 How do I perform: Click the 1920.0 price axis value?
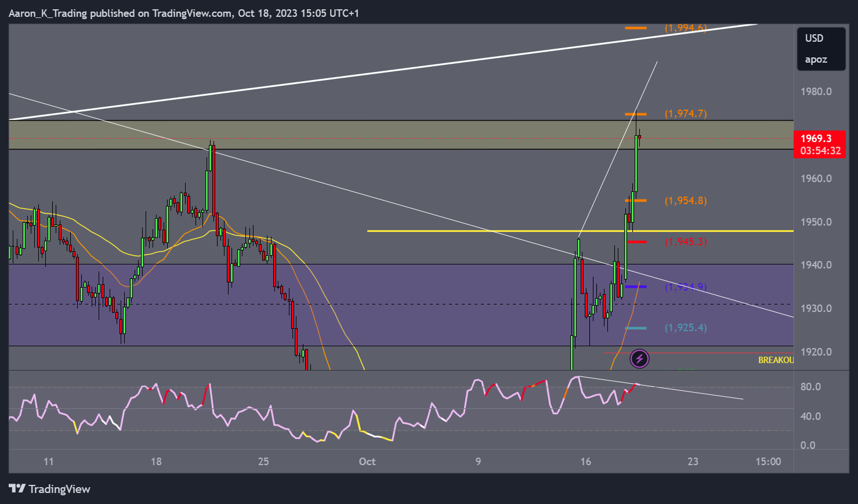click(x=816, y=352)
